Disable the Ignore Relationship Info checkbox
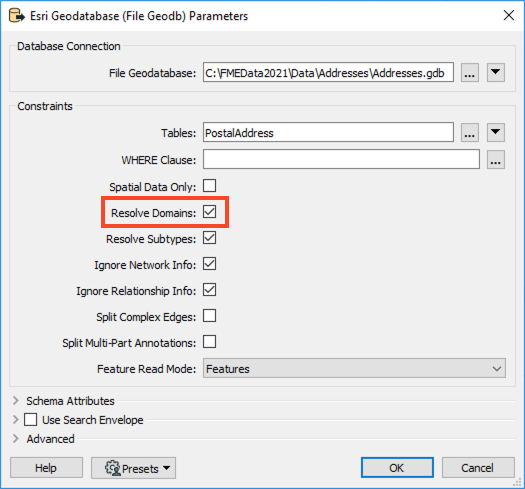 210,290
